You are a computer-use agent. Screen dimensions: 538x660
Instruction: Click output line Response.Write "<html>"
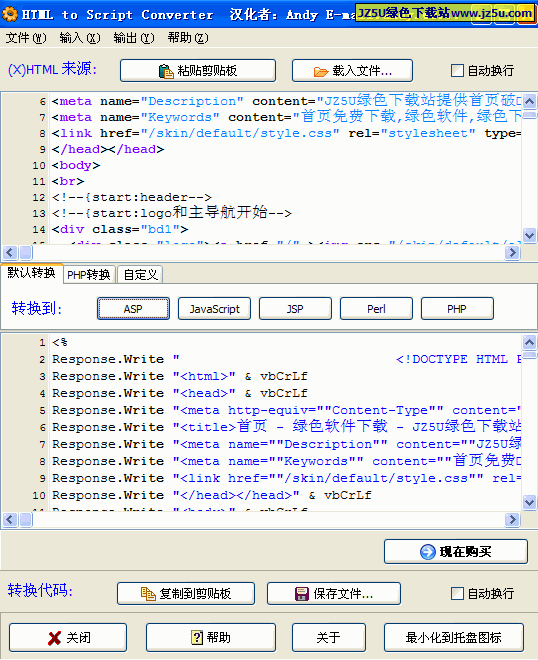(x=180, y=376)
